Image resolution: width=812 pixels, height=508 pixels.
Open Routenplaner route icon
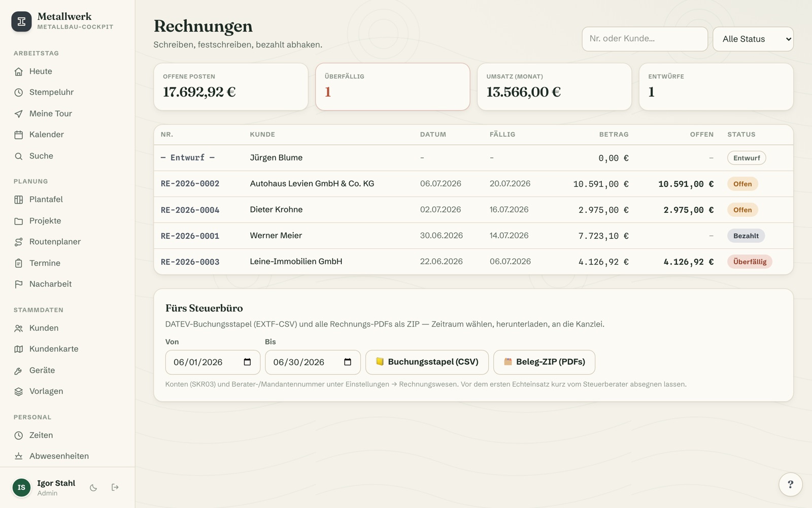click(19, 242)
